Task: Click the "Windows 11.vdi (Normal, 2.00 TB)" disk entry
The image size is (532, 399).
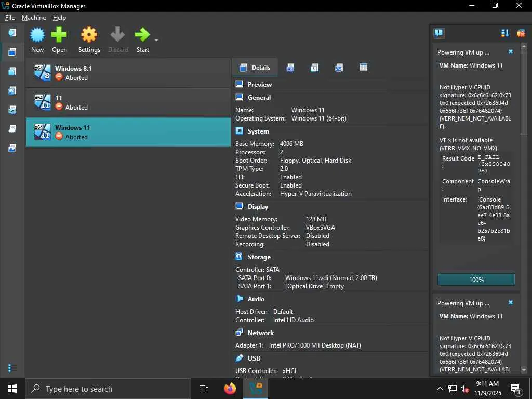Action: pos(331,278)
